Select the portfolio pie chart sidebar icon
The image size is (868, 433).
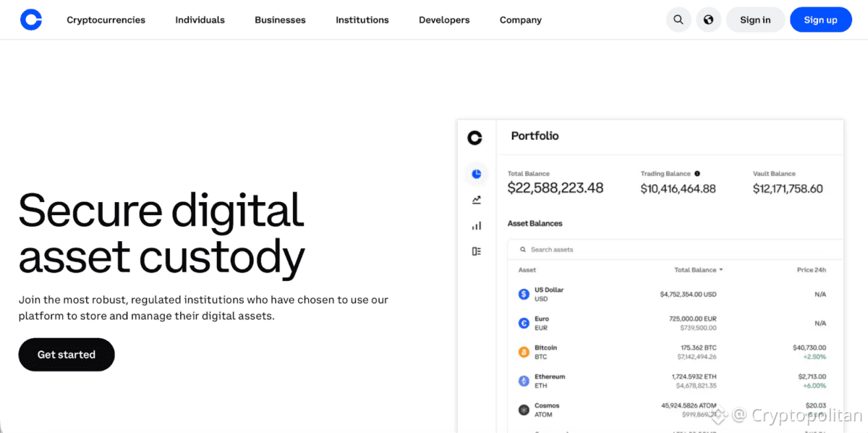point(476,174)
